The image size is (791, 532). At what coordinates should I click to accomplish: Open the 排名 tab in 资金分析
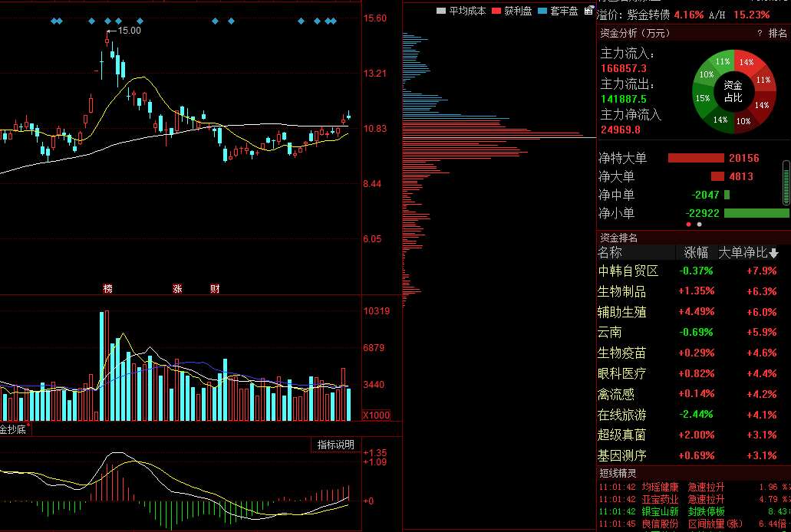pos(778,33)
